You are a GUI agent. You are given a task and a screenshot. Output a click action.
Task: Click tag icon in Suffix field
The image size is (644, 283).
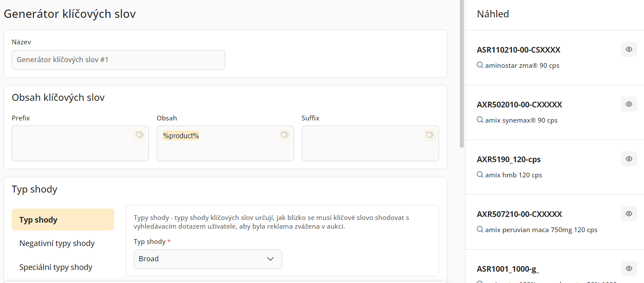tap(429, 135)
